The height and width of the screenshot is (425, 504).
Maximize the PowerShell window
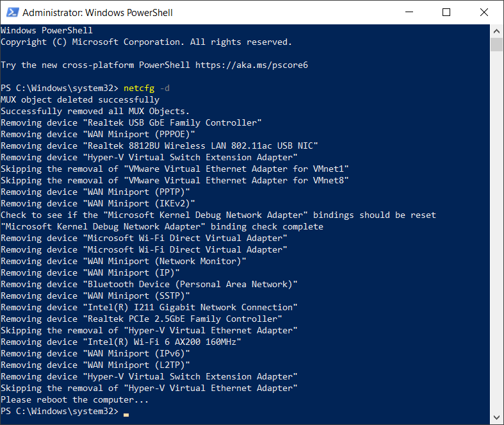[x=446, y=12]
